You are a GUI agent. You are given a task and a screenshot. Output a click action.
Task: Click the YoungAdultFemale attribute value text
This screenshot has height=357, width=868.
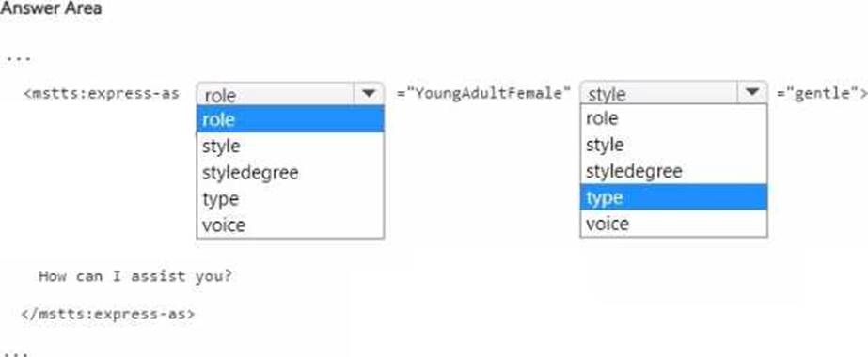coord(483,93)
